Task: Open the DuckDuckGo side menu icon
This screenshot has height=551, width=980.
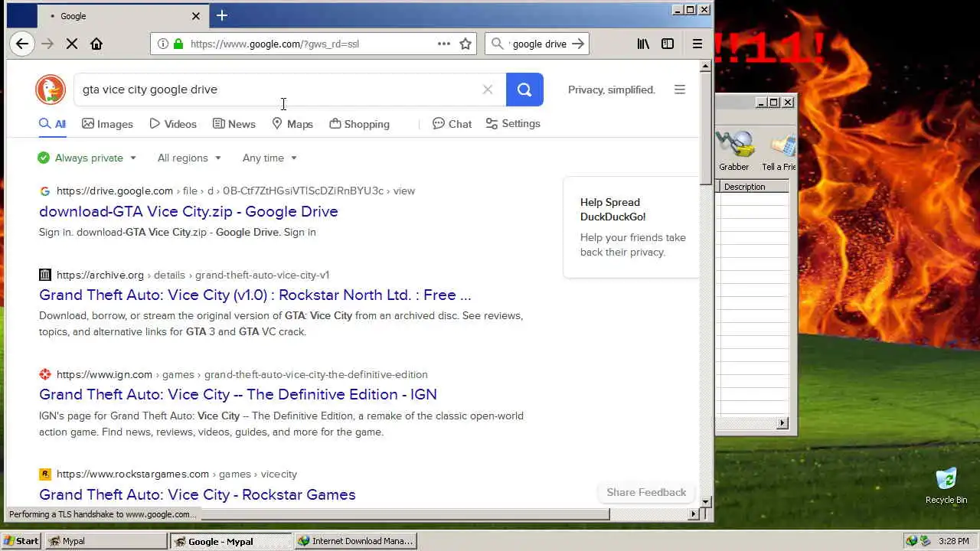Action: pyautogui.click(x=680, y=90)
